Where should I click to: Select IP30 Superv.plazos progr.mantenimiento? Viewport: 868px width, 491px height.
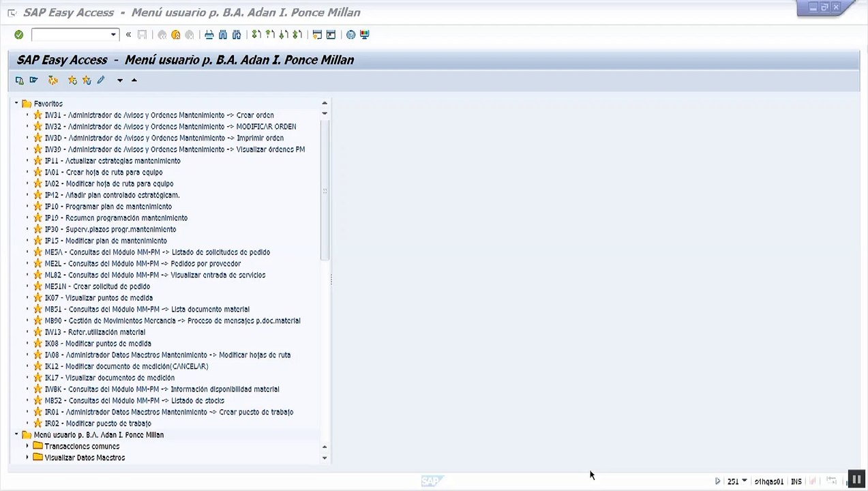point(110,230)
